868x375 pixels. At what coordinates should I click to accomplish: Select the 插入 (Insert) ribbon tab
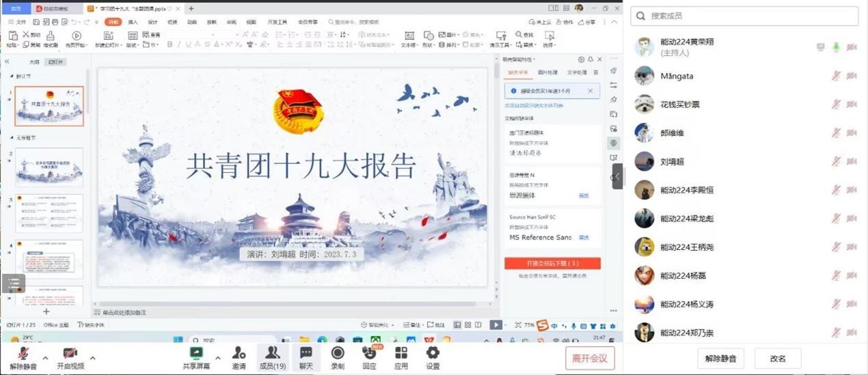click(133, 22)
